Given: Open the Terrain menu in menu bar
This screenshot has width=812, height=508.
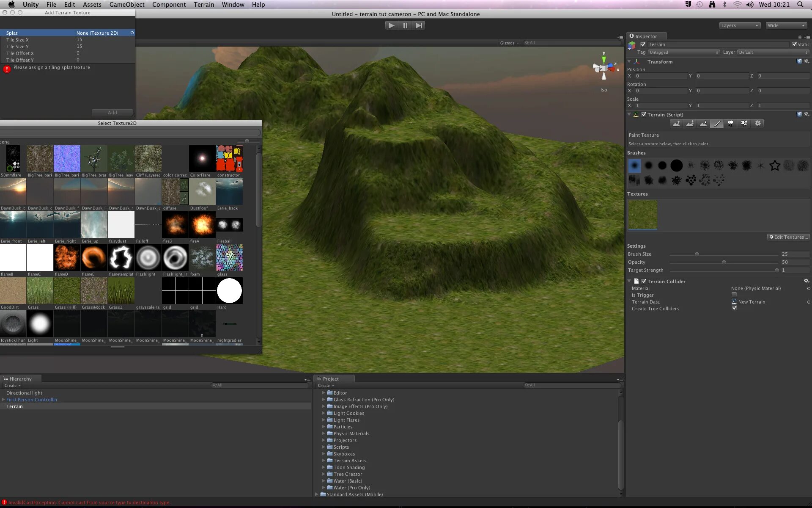Looking at the screenshot, I should [x=204, y=5].
